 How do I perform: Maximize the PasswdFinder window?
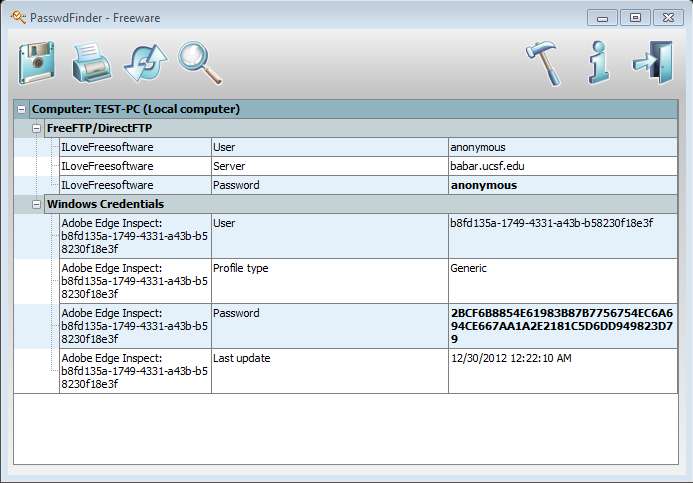point(635,18)
